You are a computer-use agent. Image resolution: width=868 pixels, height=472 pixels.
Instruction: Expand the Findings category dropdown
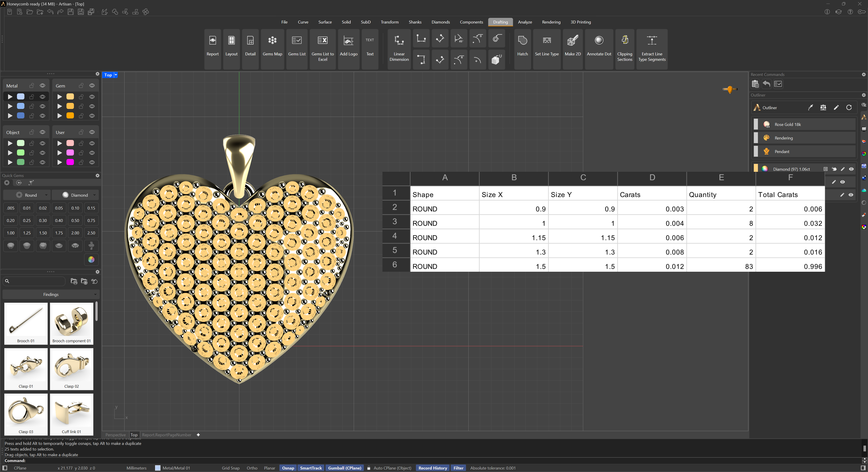[x=51, y=295]
